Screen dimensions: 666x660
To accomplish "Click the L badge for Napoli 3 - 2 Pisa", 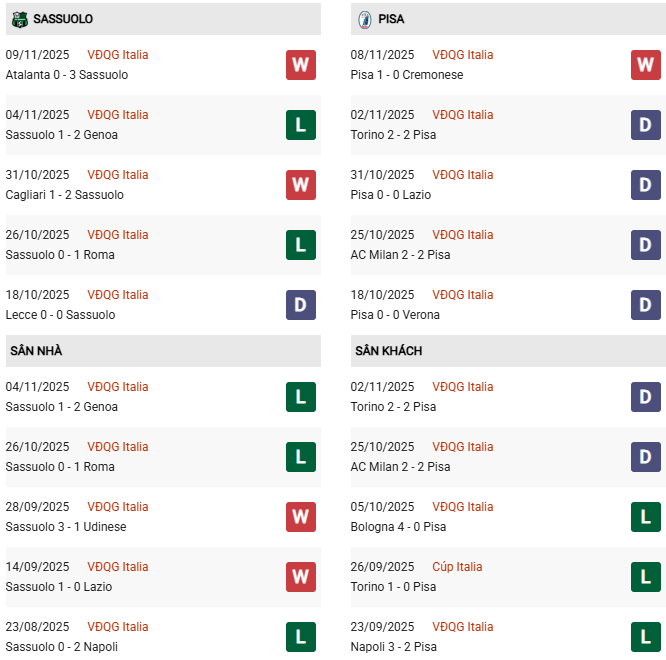I will pyautogui.click(x=645, y=637).
